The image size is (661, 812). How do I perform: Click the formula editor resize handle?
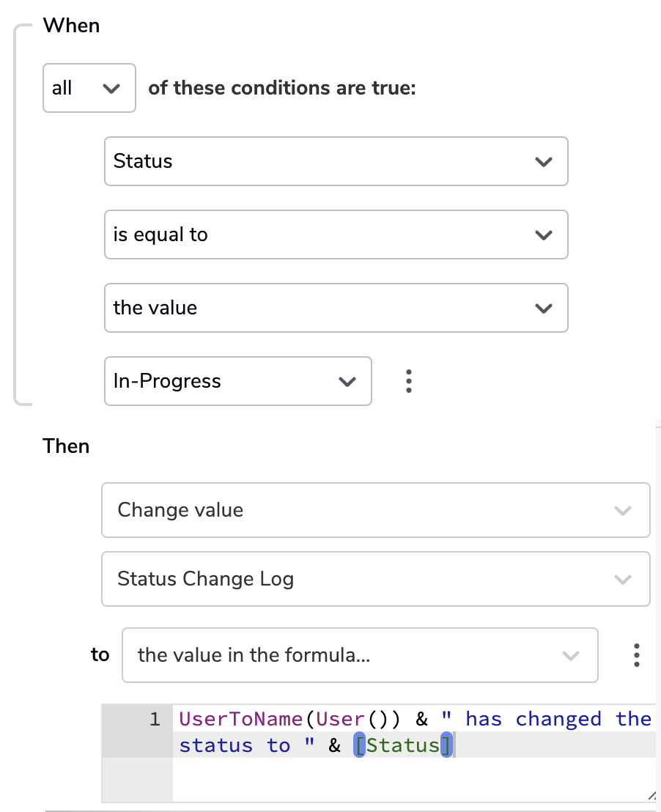(x=651, y=796)
